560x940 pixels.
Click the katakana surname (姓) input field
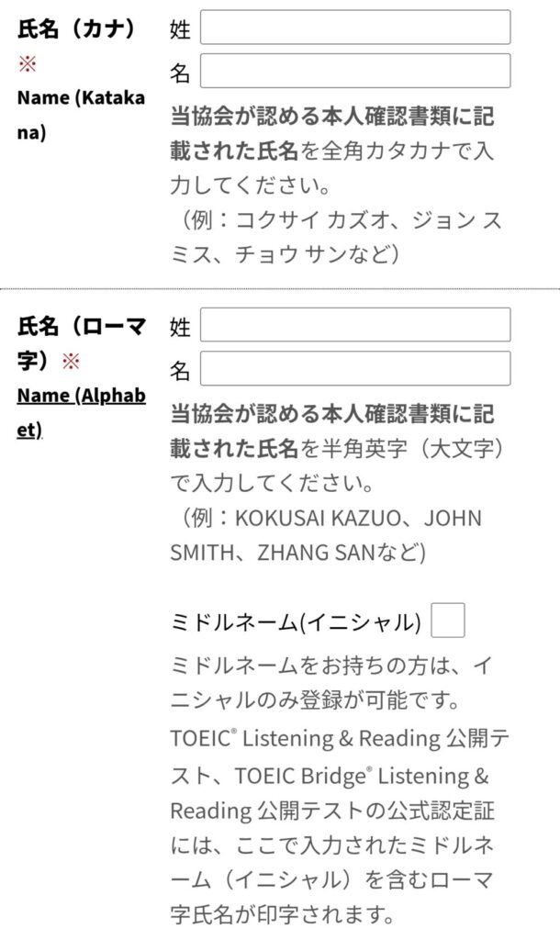tap(354, 28)
